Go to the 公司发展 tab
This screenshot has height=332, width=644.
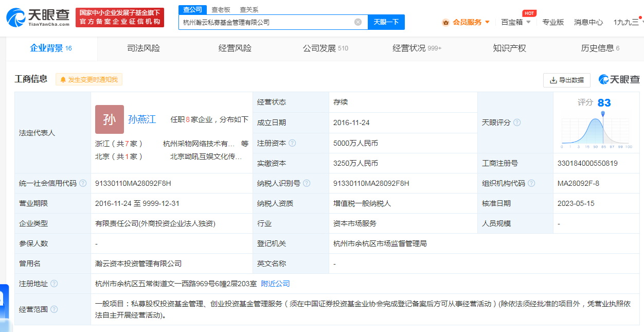click(326, 48)
